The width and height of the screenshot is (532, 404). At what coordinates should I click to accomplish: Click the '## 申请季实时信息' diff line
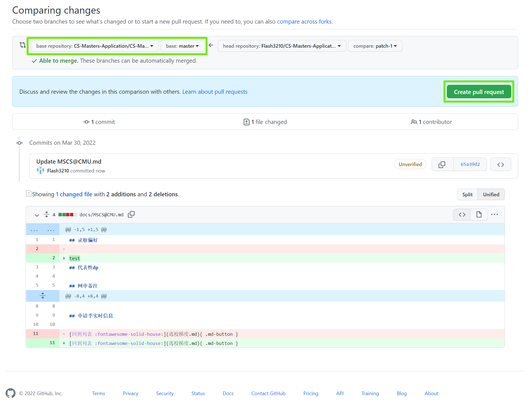(x=282, y=316)
